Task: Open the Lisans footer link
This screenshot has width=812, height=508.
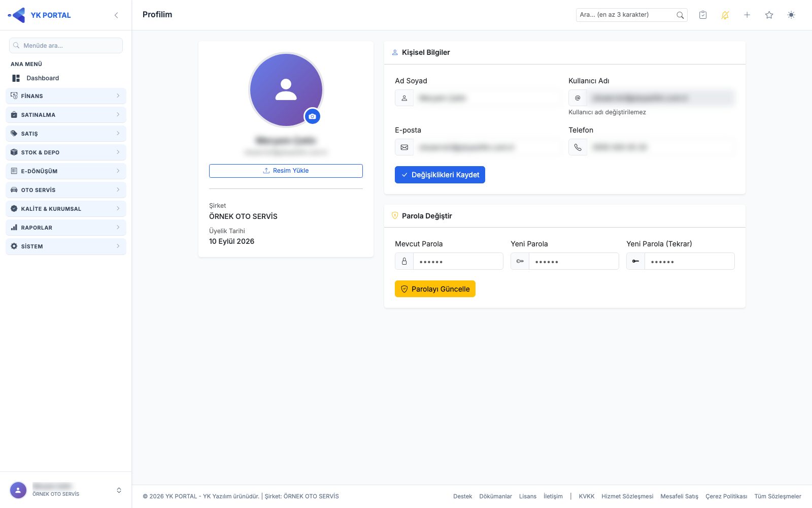Action: coord(528,496)
